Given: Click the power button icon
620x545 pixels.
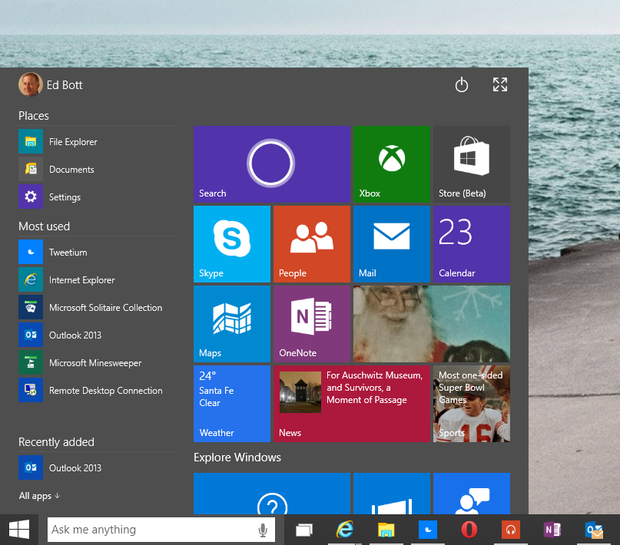Looking at the screenshot, I should tap(461, 85).
